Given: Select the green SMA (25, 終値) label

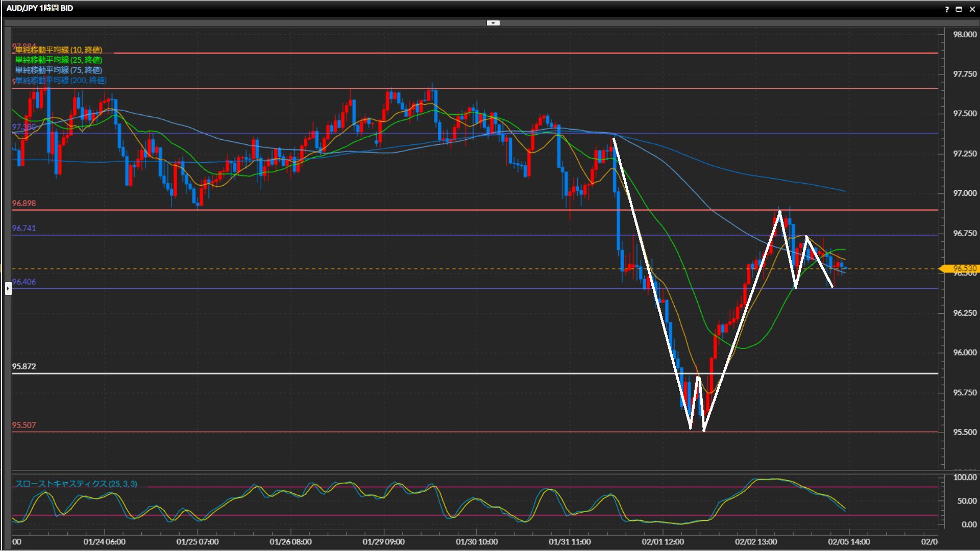Looking at the screenshot, I should (58, 60).
